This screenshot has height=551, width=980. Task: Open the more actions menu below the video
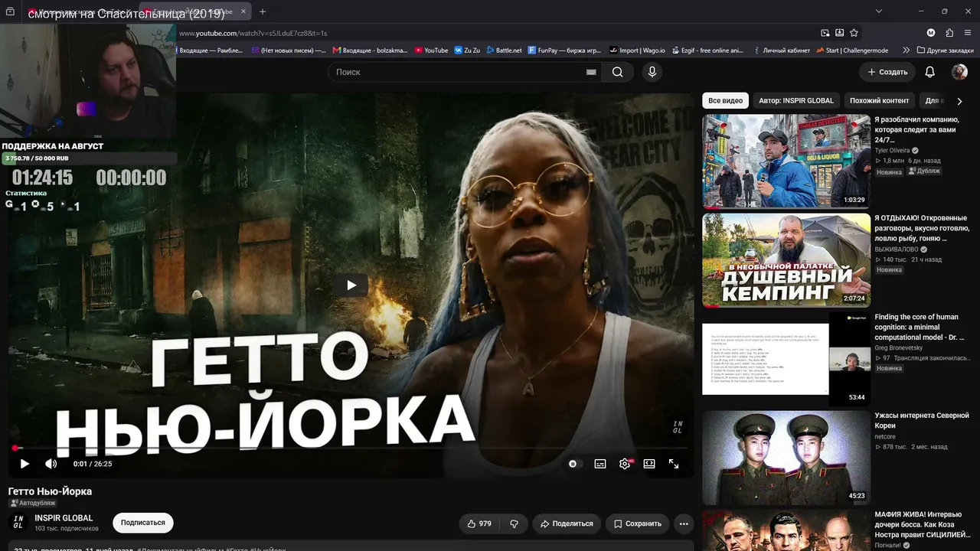pos(684,523)
